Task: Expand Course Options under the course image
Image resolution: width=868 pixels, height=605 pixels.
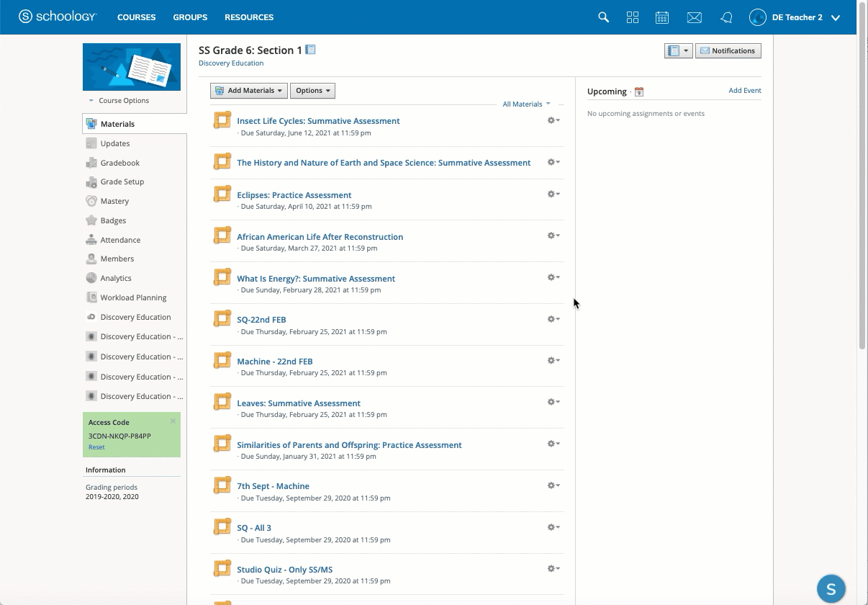Action: (119, 101)
